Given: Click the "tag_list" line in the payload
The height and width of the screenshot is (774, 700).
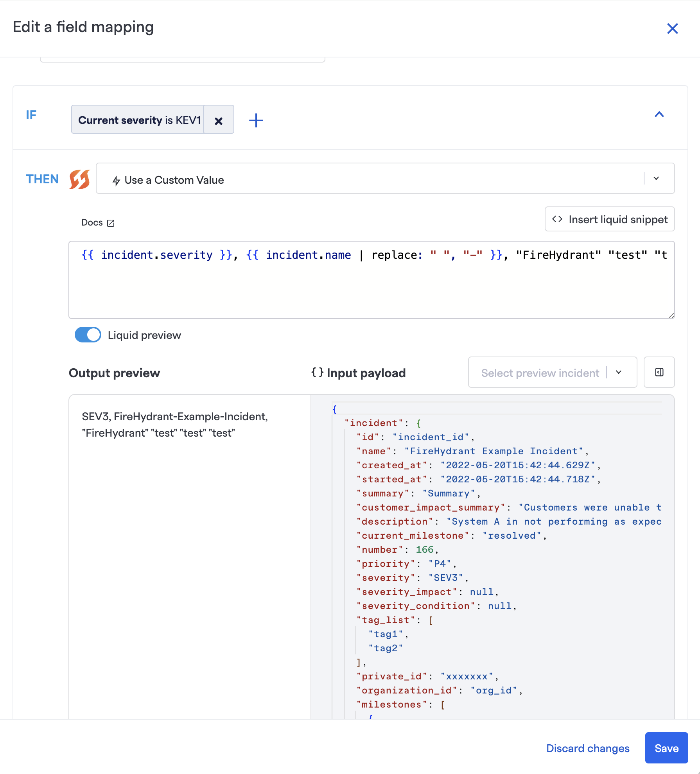Looking at the screenshot, I should 395,620.
